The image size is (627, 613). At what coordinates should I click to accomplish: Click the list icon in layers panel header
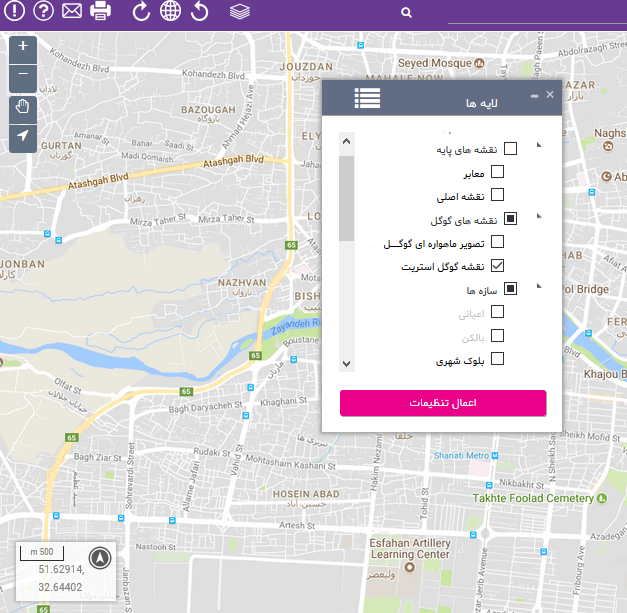[x=367, y=98]
